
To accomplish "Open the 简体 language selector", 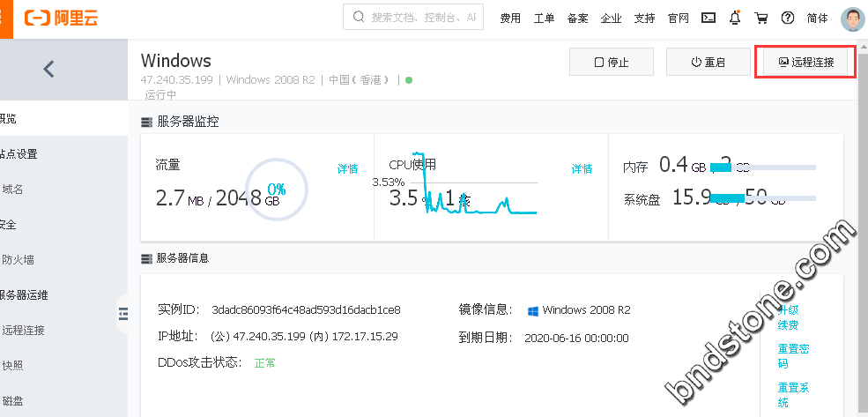I will (817, 18).
